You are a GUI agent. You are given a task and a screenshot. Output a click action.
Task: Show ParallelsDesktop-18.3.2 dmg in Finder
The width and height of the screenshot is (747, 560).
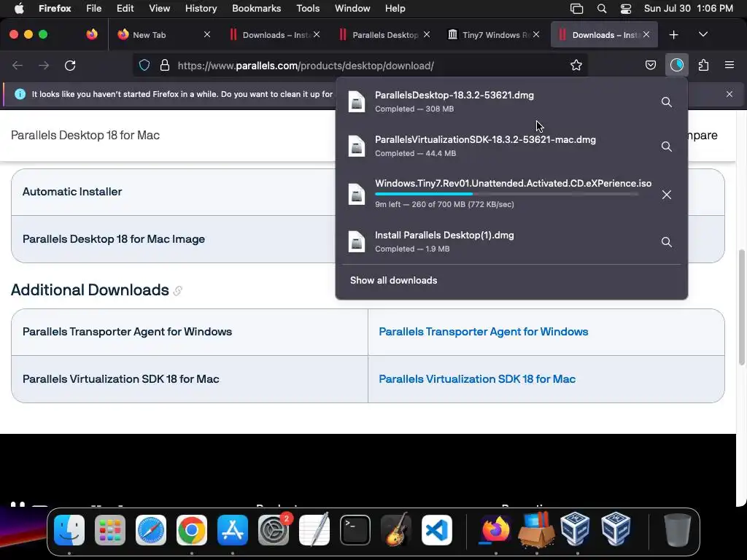point(667,102)
